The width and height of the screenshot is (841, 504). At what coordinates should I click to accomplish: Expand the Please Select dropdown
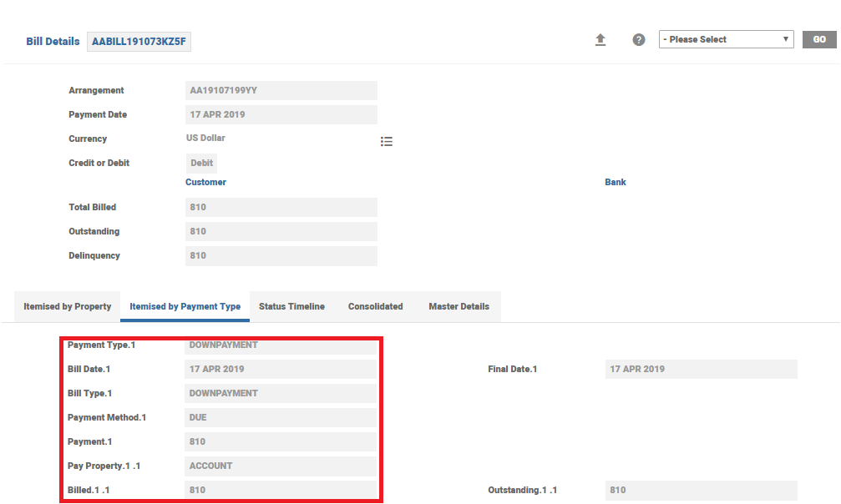click(x=726, y=39)
